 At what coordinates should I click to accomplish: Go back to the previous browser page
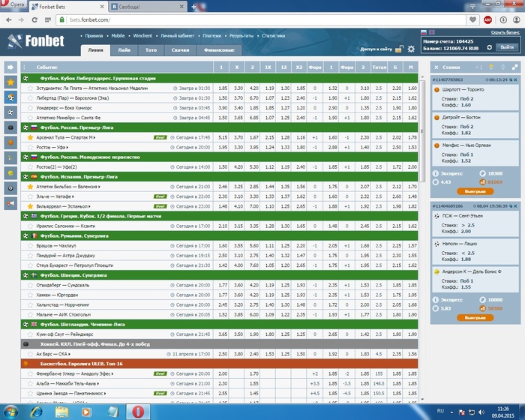[x=9, y=19]
